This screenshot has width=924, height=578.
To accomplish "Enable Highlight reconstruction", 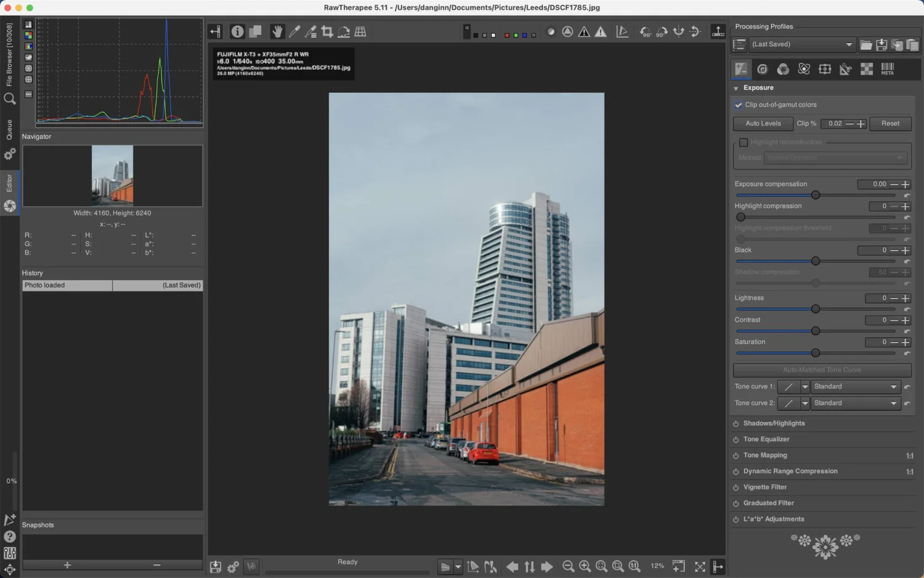I will click(x=744, y=142).
